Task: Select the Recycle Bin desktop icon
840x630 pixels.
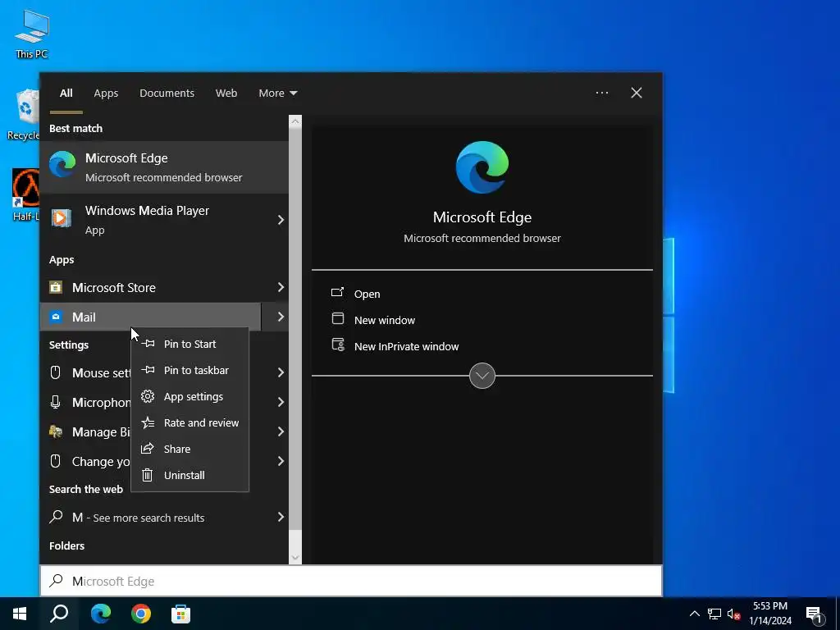Action: point(24,115)
